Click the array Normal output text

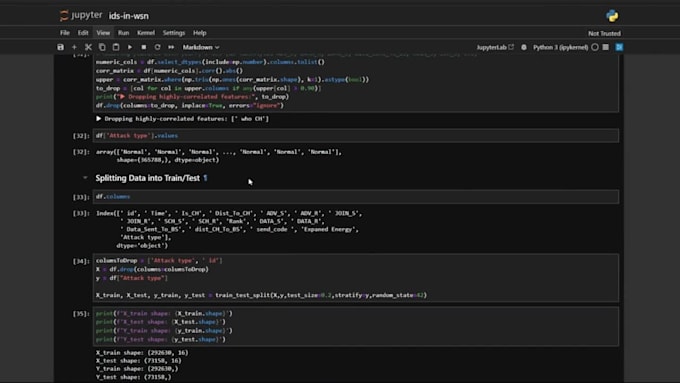219,156
